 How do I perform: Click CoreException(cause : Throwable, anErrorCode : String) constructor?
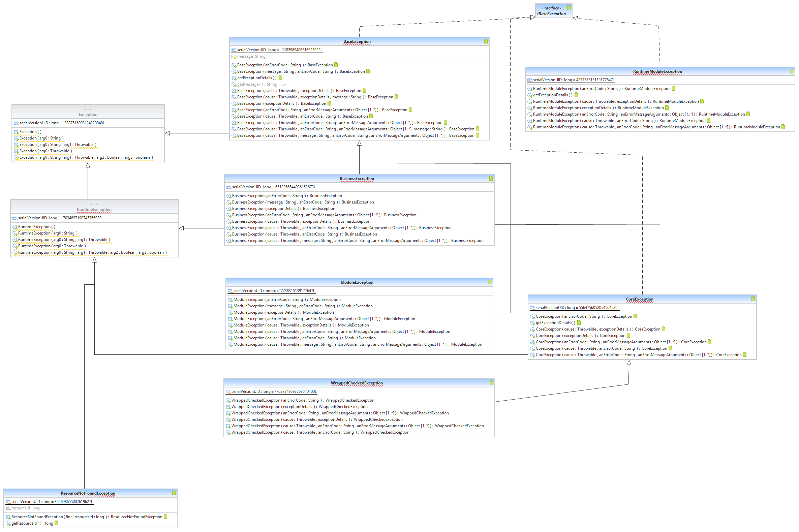click(x=601, y=348)
